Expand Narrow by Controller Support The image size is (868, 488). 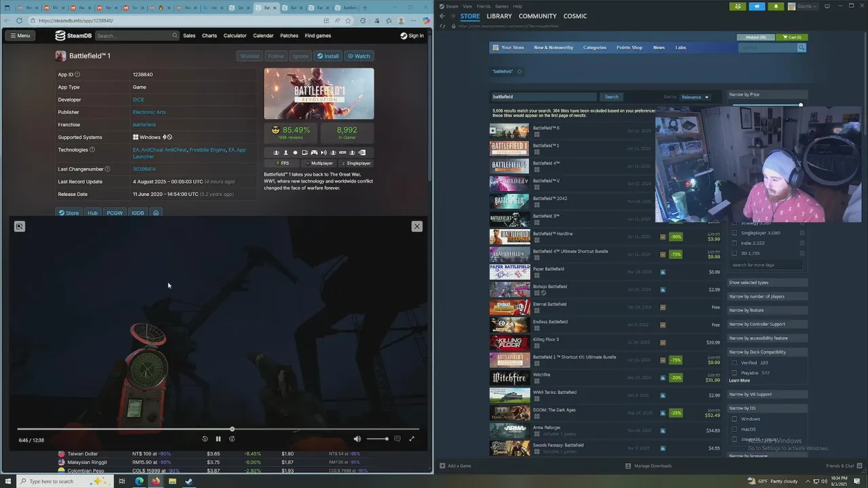coord(768,324)
